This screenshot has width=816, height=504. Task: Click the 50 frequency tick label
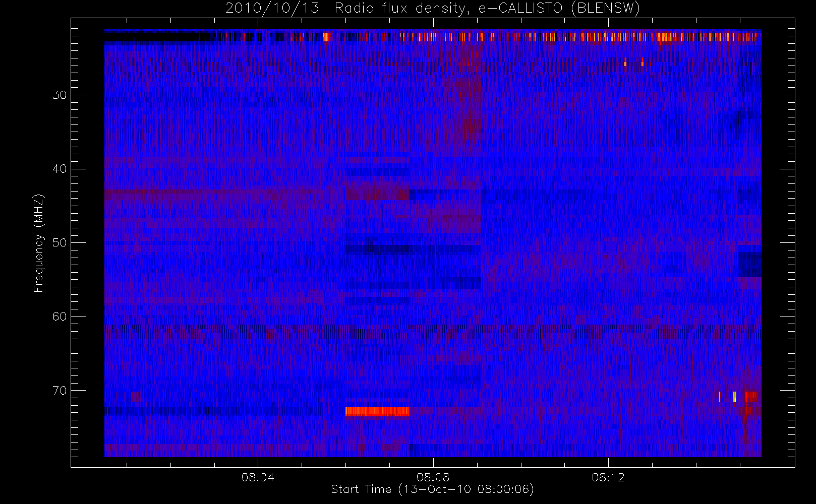[60, 243]
